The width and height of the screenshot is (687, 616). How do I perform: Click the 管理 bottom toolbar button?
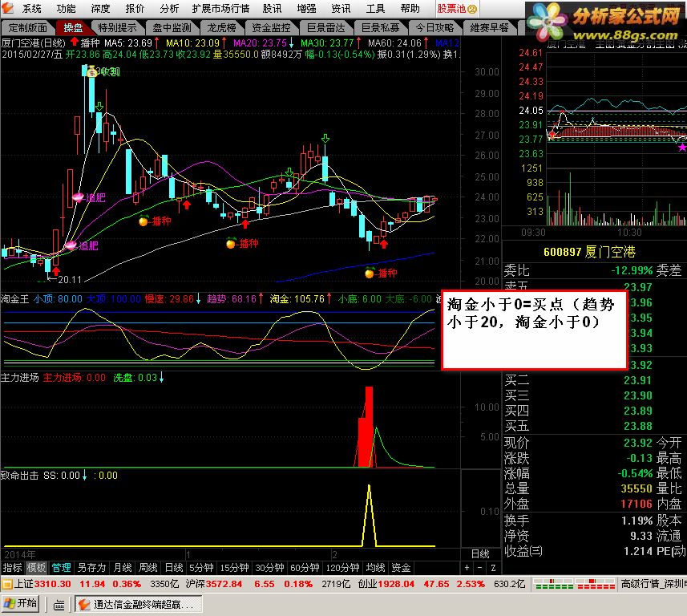pos(61,567)
